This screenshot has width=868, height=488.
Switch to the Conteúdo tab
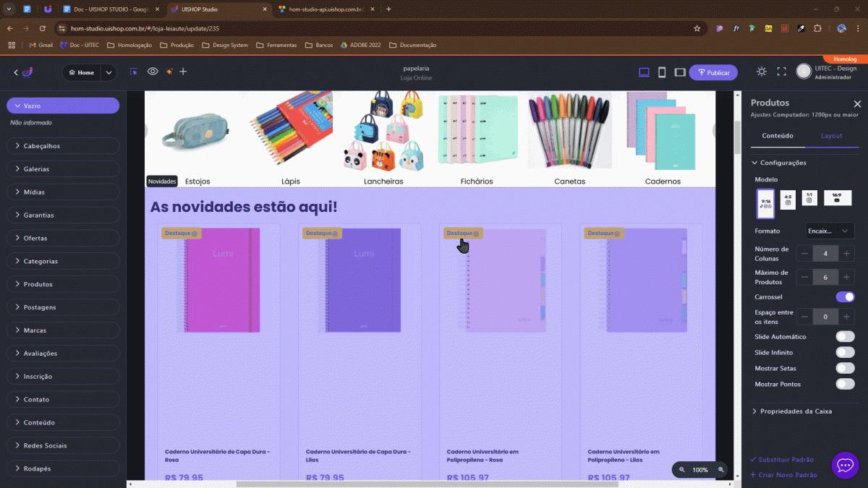(778, 136)
